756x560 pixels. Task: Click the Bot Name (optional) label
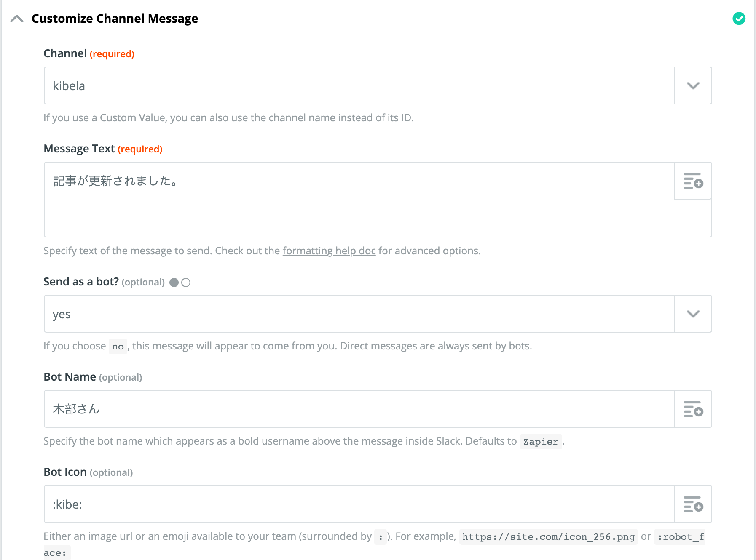(93, 377)
